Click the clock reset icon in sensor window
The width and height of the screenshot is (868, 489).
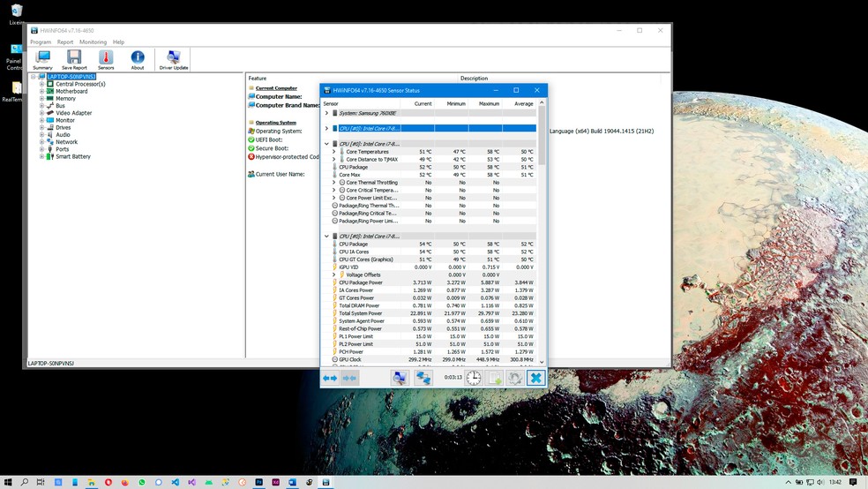click(474, 378)
